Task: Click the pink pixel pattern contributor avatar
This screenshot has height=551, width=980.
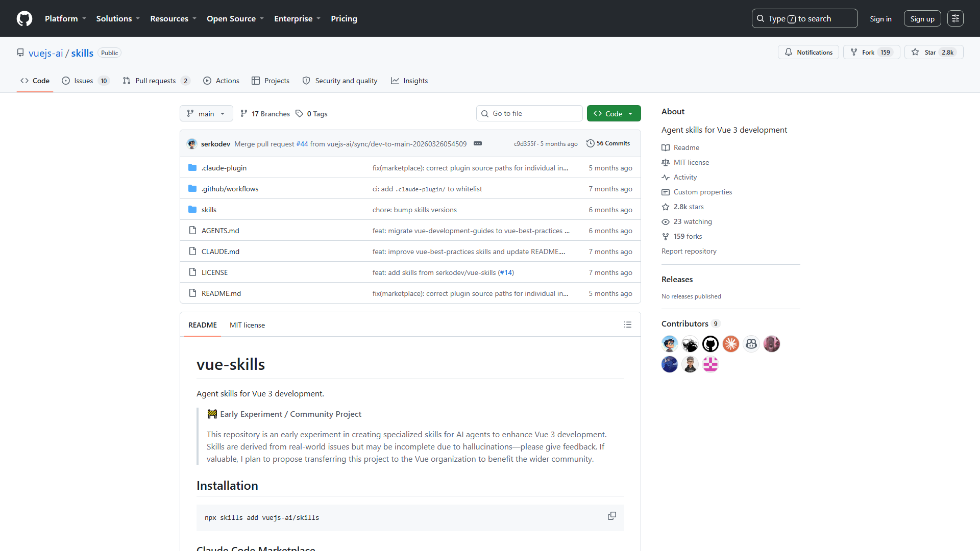Action: pyautogui.click(x=710, y=364)
